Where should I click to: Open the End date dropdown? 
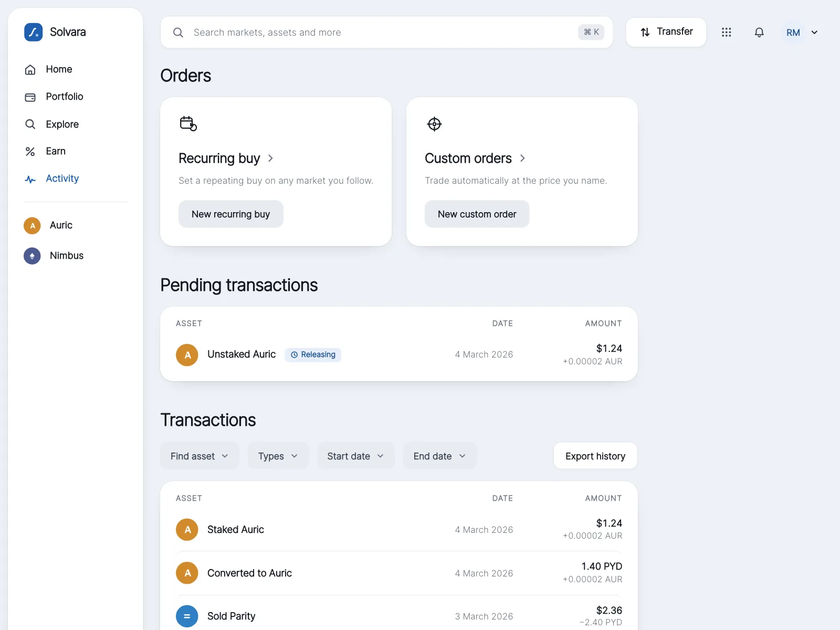[x=440, y=456]
